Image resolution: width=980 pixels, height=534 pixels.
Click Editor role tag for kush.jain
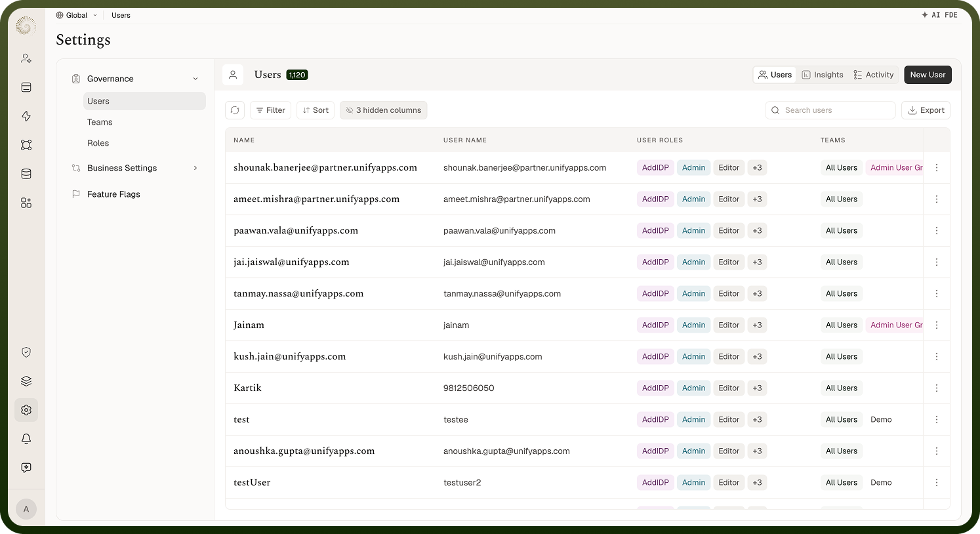click(x=729, y=357)
